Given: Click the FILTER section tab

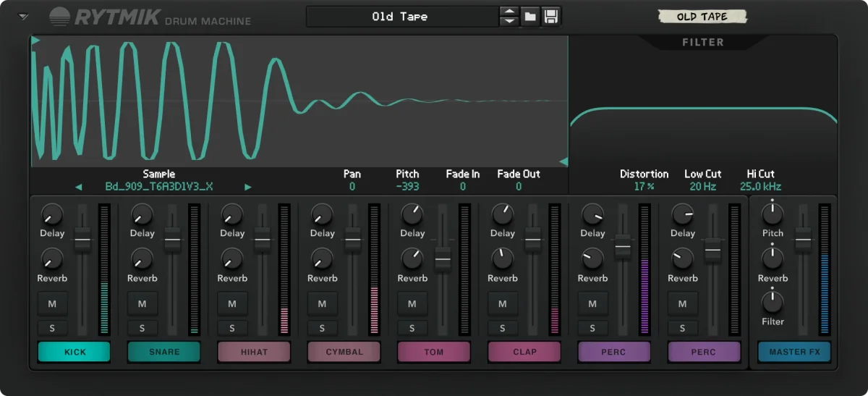Looking at the screenshot, I should [702, 42].
